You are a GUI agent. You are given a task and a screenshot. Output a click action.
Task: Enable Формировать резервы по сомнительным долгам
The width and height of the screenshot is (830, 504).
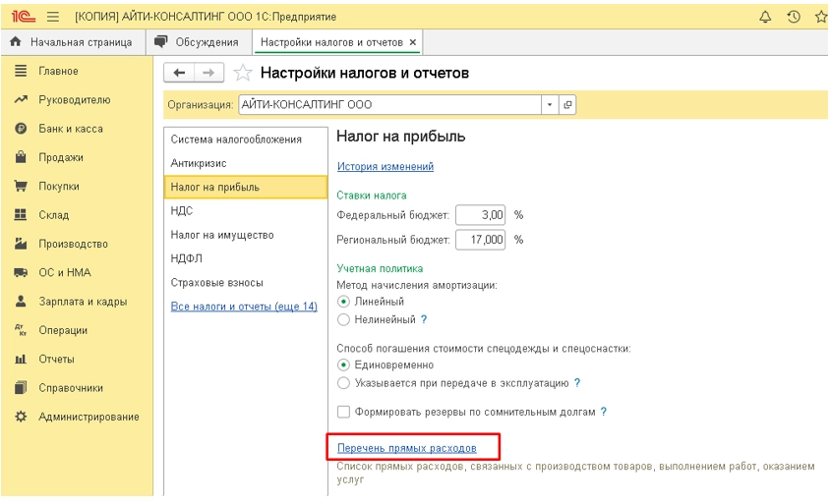343,412
